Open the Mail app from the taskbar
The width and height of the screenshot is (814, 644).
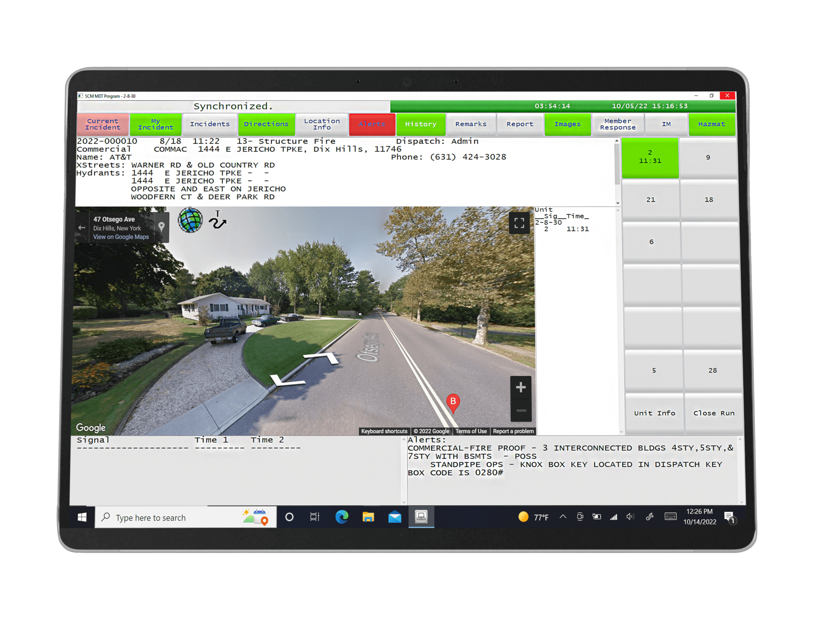(x=395, y=517)
